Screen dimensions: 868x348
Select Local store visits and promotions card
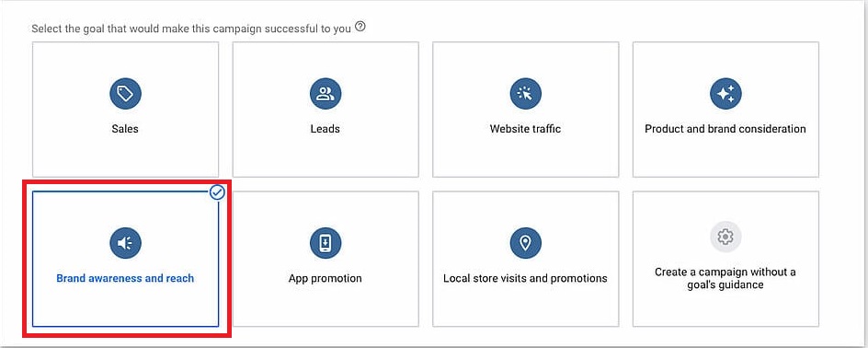[525, 259]
